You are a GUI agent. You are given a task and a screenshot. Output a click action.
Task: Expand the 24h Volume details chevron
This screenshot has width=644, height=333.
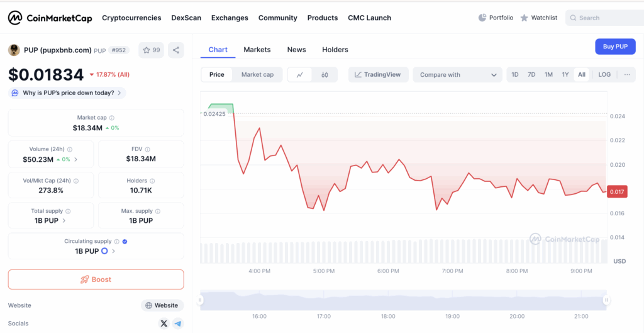click(76, 160)
